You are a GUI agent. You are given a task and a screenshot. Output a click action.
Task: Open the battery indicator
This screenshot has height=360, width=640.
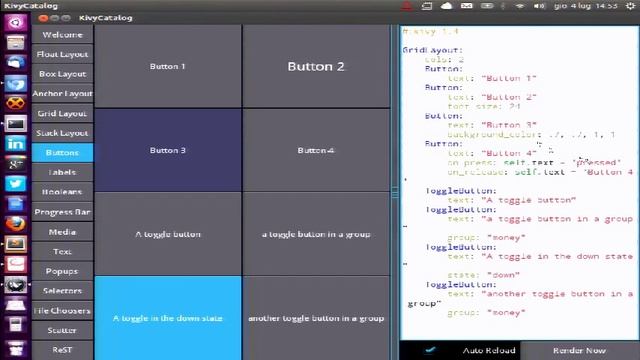(487, 6)
